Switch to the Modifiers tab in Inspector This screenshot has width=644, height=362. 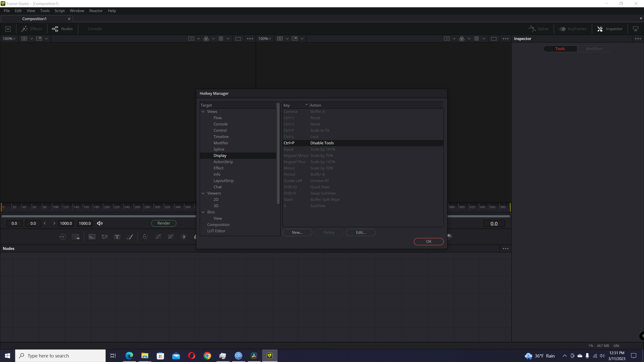point(594,49)
